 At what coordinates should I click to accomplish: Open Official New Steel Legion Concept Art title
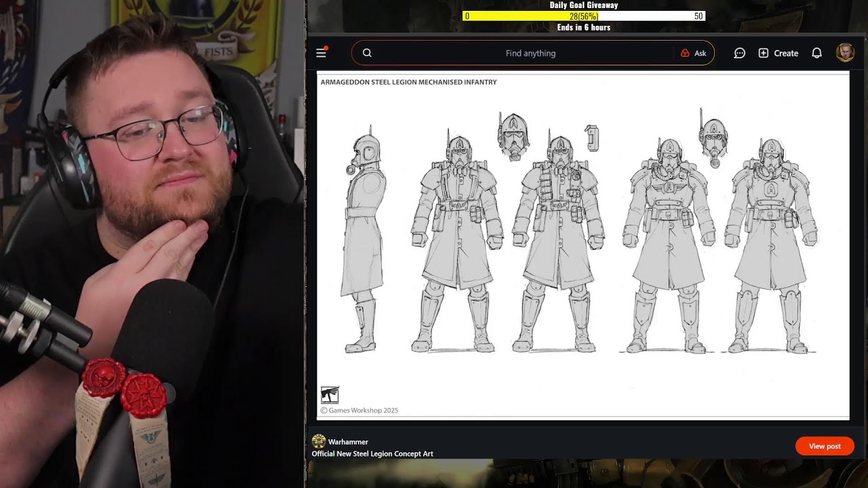372,453
